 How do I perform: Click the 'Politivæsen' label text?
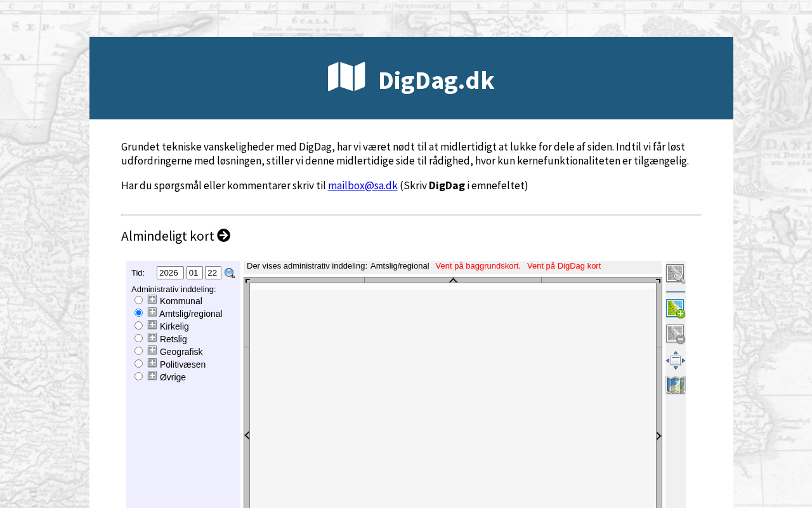183,364
